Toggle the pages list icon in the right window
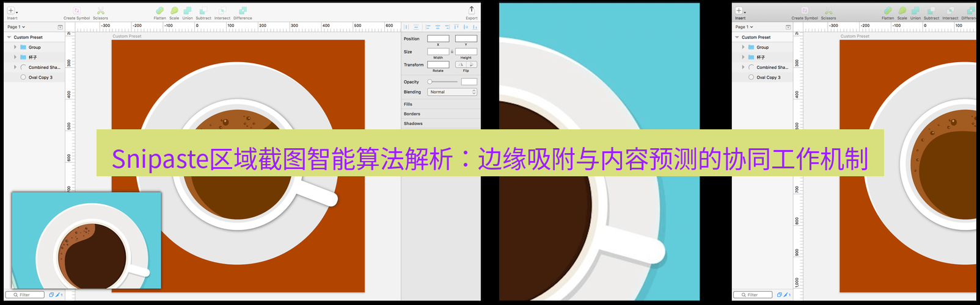The height and width of the screenshot is (305, 980). pos(788,27)
